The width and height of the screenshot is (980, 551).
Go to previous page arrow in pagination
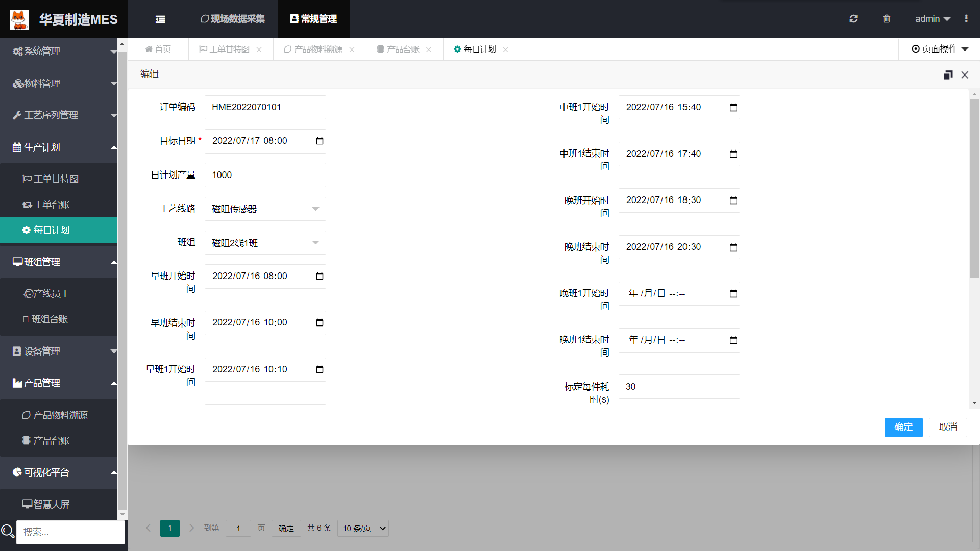coord(148,528)
